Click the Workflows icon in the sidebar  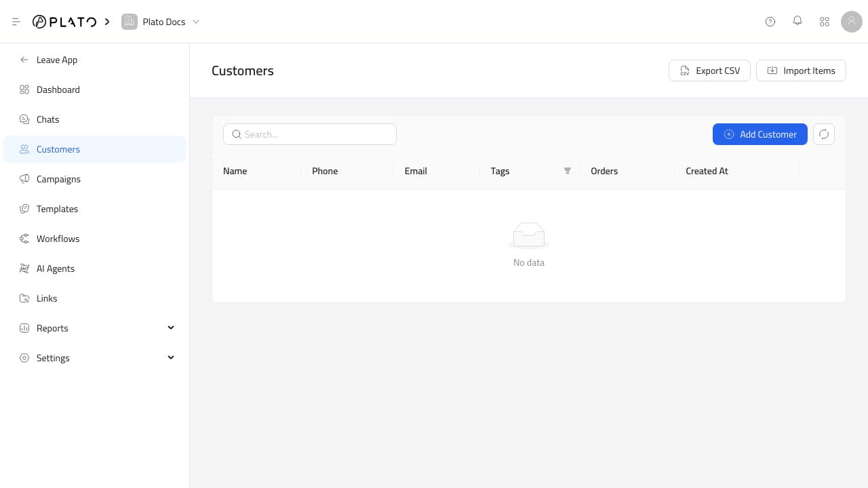pos(24,239)
